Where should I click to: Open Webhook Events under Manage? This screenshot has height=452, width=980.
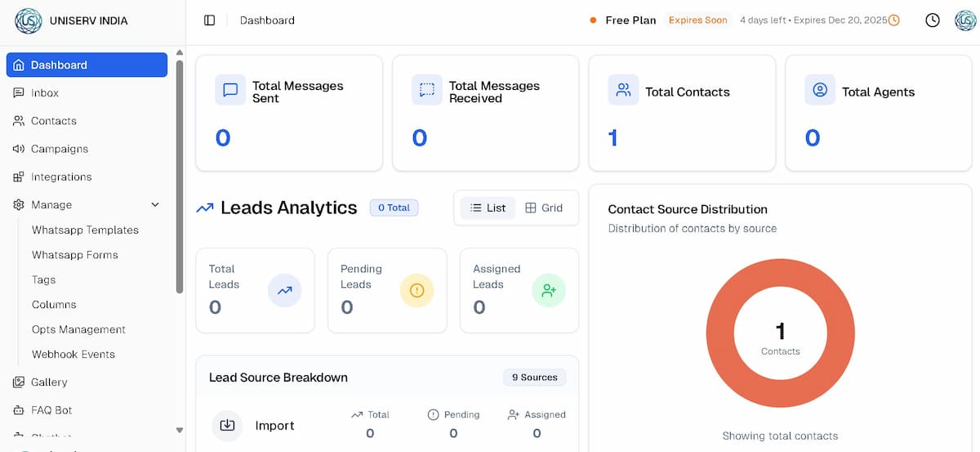pyautogui.click(x=73, y=355)
